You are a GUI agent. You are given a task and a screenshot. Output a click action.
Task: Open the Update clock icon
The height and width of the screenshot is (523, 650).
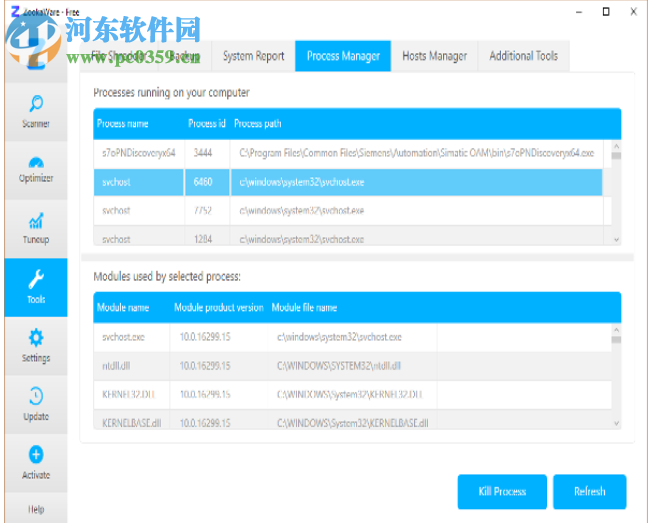[x=36, y=396]
